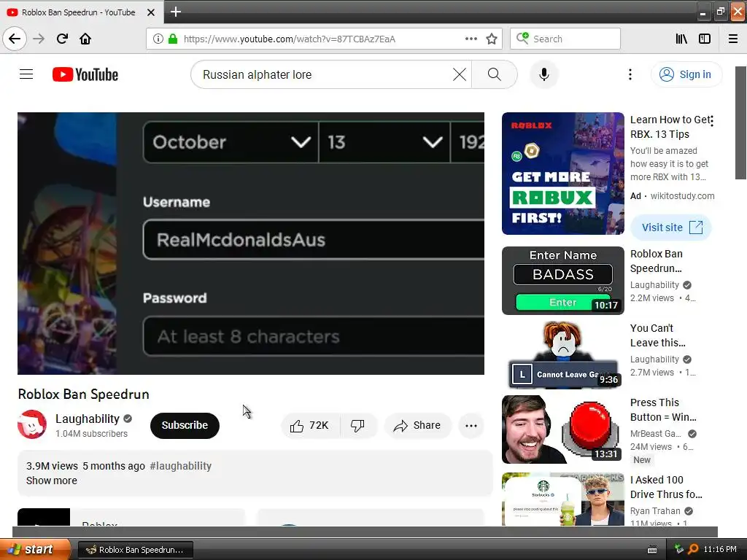Click the YouTube magnifier search button
Viewport: 747px width, 560px height.
tap(495, 74)
